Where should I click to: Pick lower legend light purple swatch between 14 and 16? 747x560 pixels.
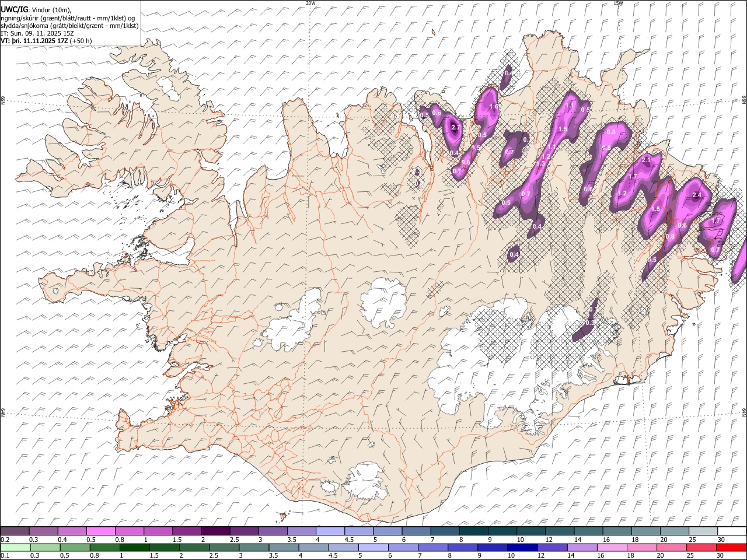tap(581, 547)
